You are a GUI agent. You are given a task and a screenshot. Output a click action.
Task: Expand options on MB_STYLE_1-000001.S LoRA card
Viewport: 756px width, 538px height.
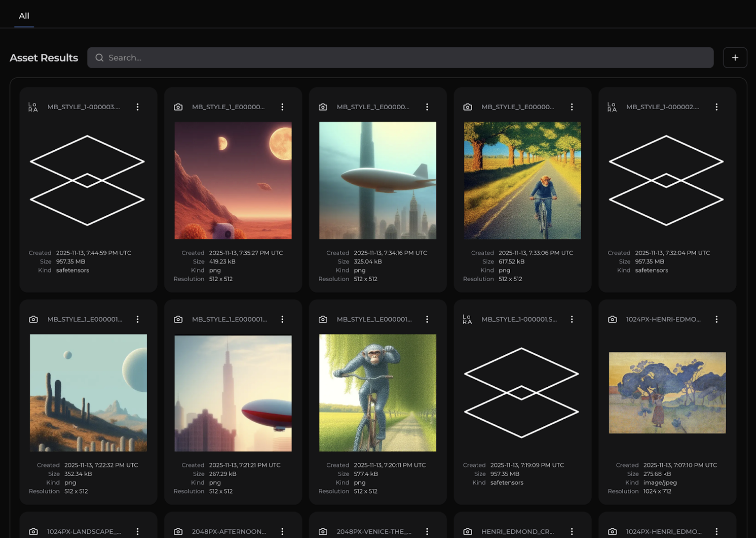click(x=571, y=319)
